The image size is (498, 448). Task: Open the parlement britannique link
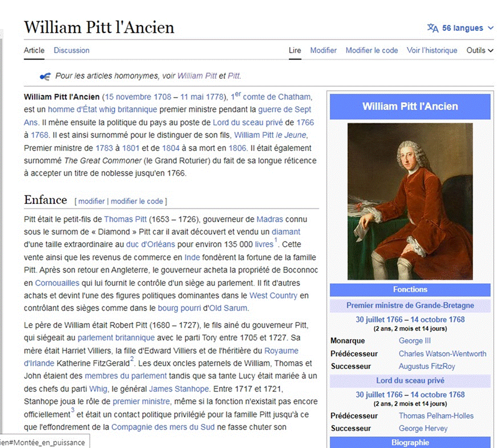click(x=116, y=338)
